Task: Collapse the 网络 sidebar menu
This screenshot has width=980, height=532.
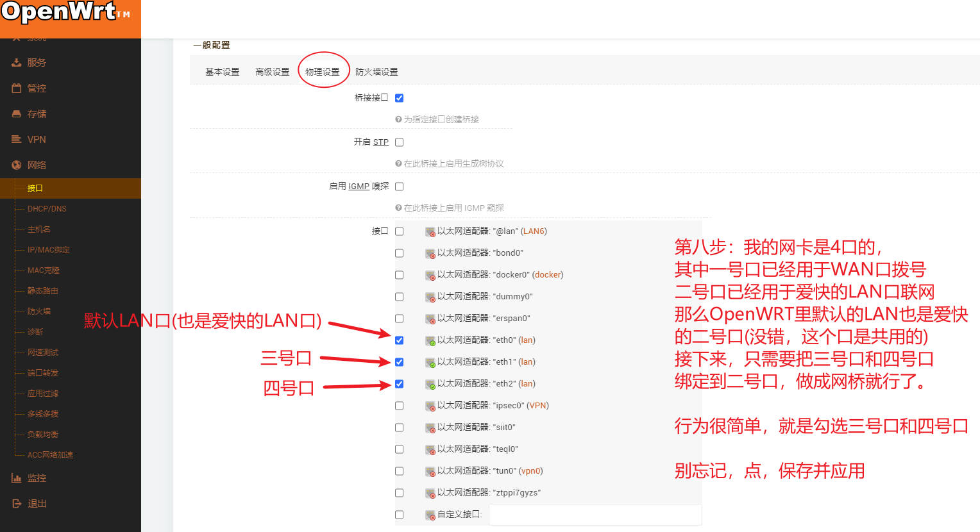Action: coord(37,165)
